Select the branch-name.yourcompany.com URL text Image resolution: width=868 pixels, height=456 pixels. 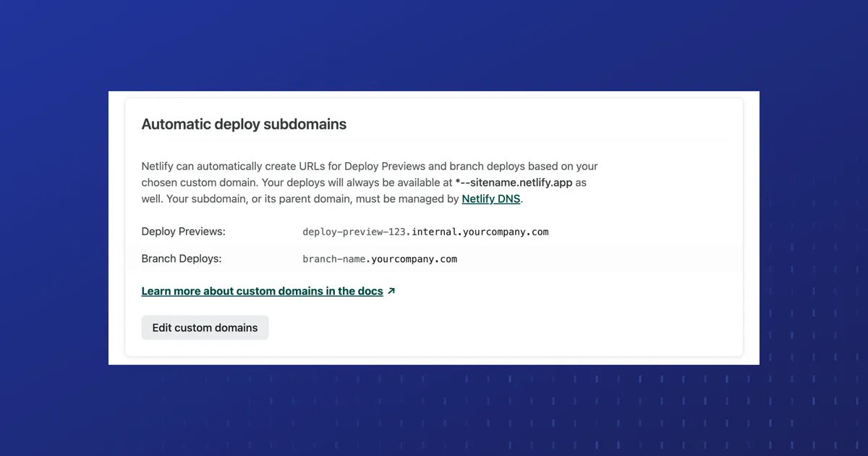[x=379, y=258]
